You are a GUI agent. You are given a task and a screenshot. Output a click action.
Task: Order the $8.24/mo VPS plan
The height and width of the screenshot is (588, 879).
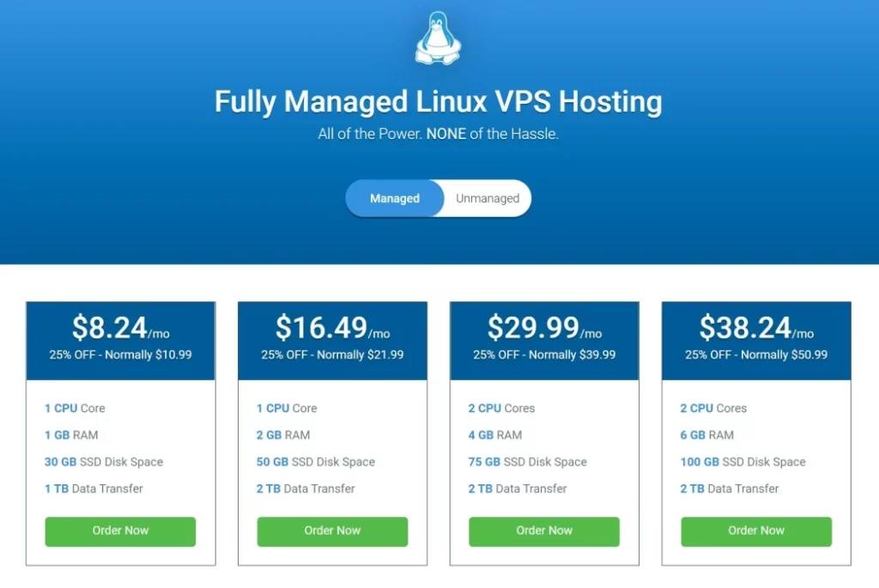point(120,530)
